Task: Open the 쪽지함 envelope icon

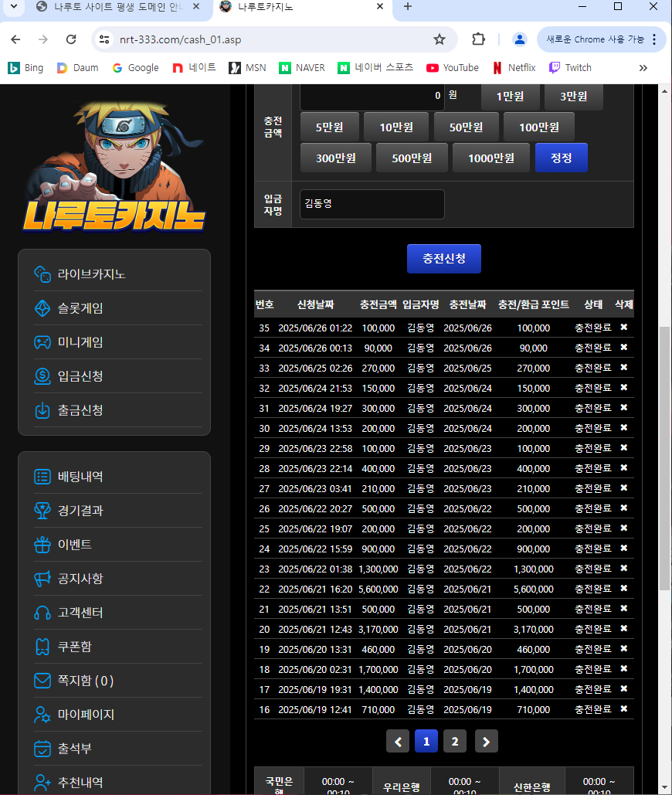Action: click(42, 681)
